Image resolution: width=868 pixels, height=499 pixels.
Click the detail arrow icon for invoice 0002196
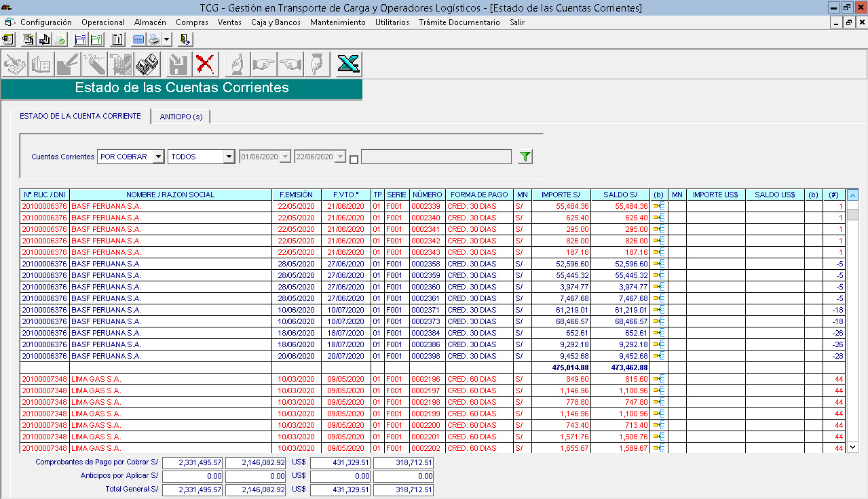pos(658,379)
